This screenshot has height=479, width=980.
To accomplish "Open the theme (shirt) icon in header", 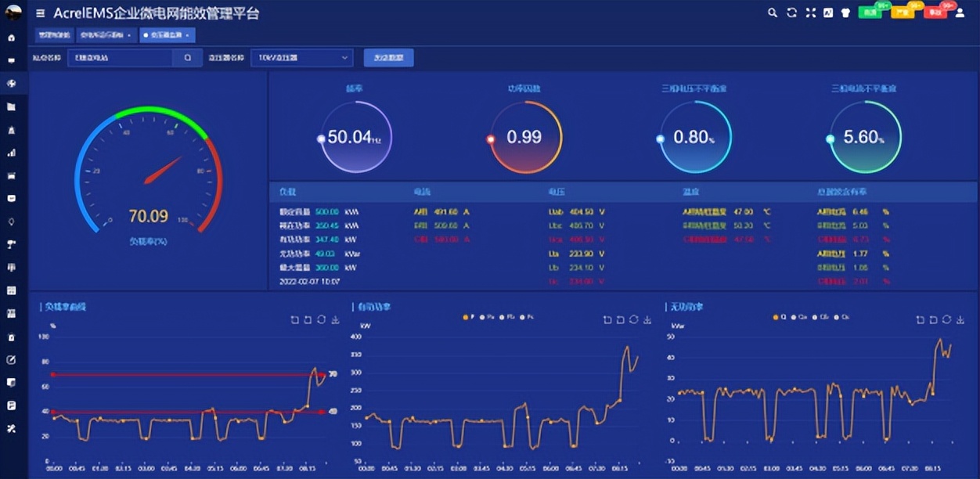I will [845, 13].
